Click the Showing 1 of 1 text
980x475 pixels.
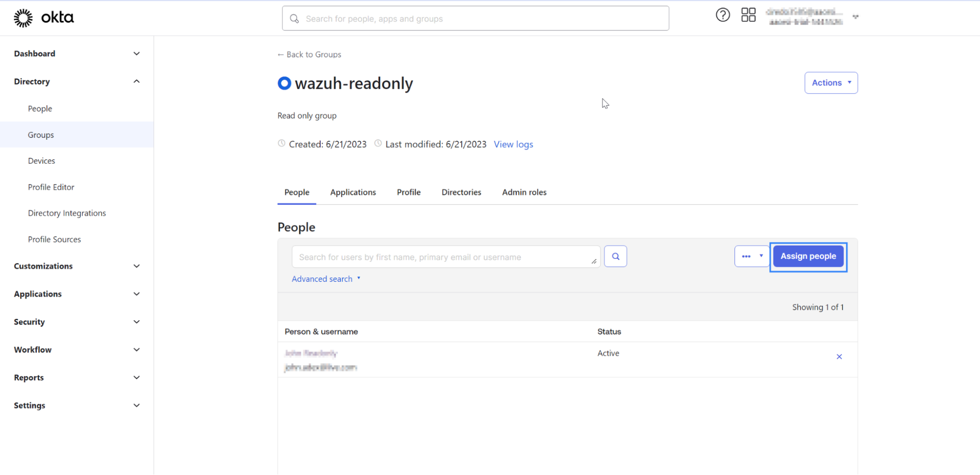click(x=818, y=307)
